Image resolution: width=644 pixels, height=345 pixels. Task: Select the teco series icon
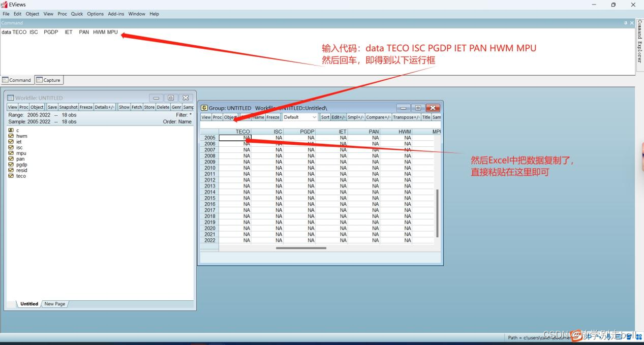(11, 176)
